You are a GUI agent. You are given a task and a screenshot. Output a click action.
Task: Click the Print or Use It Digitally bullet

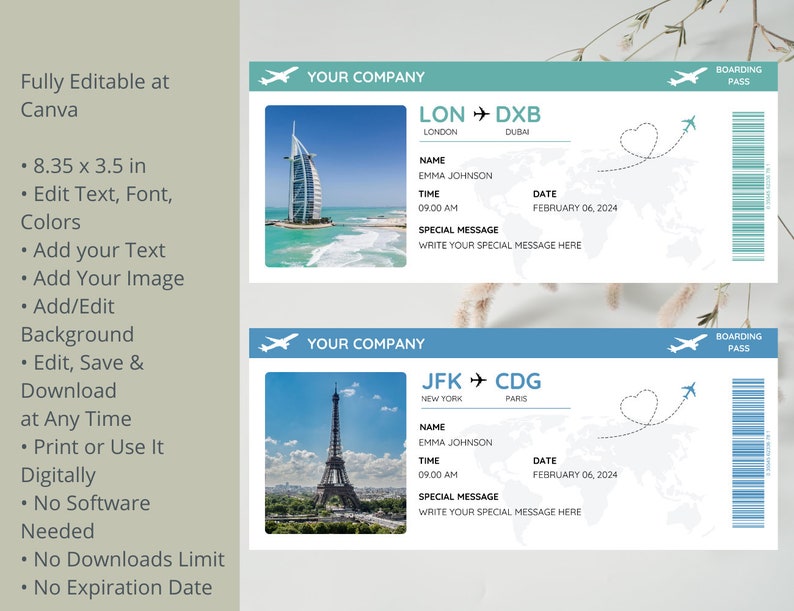pyautogui.click(x=92, y=461)
